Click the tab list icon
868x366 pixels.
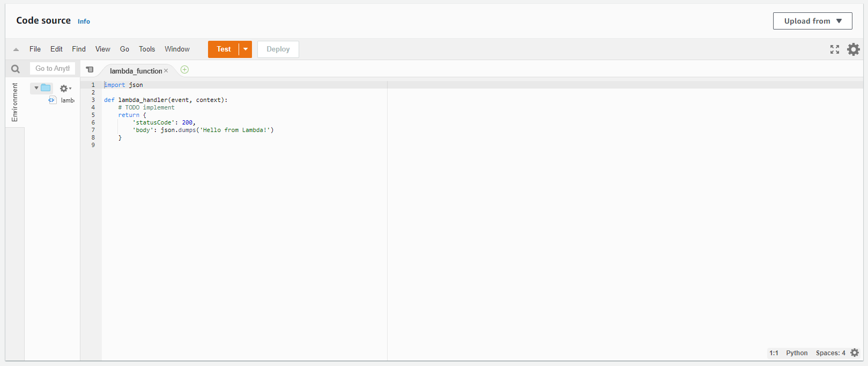[90, 70]
